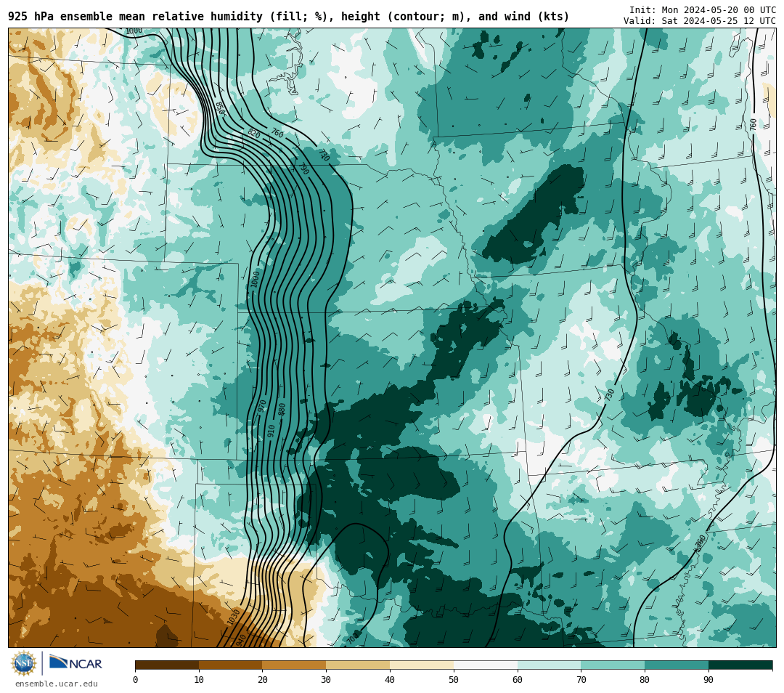Click the '850' height contour label
The height and width of the screenshot is (693, 784).
(220, 108)
